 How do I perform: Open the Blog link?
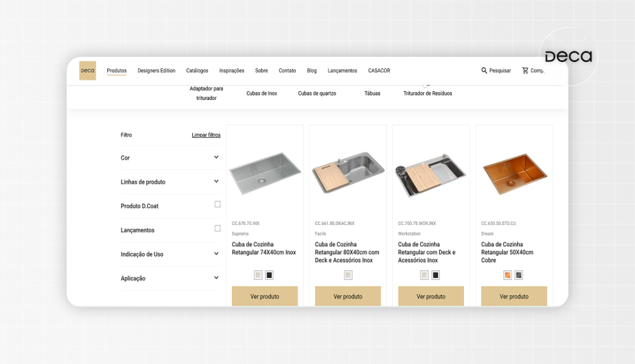311,71
